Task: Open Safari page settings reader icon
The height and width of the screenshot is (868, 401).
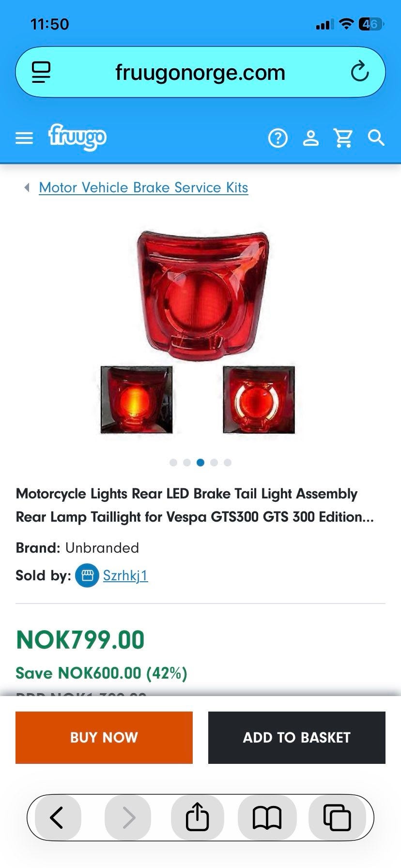Action: coord(41,72)
